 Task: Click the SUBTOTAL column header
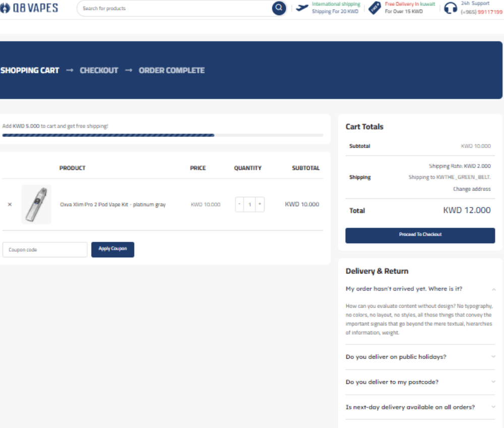coord(306,168)
